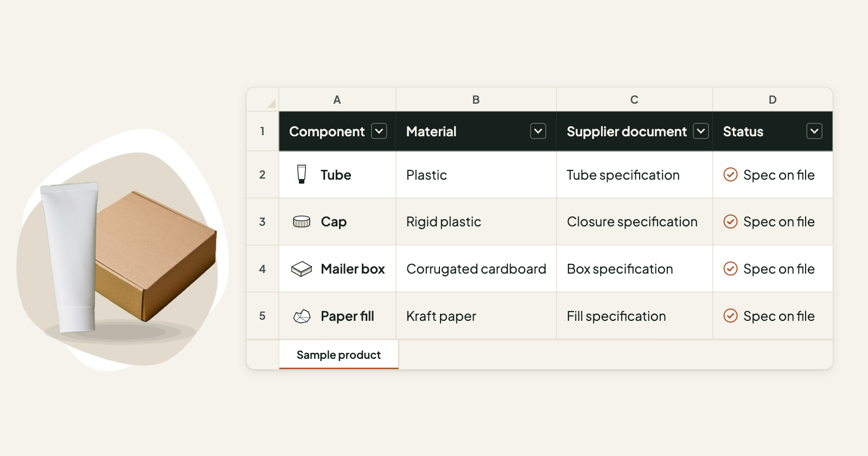Open the Supplier document filter dropdown
868x456 pixels.
coord(701,131)
